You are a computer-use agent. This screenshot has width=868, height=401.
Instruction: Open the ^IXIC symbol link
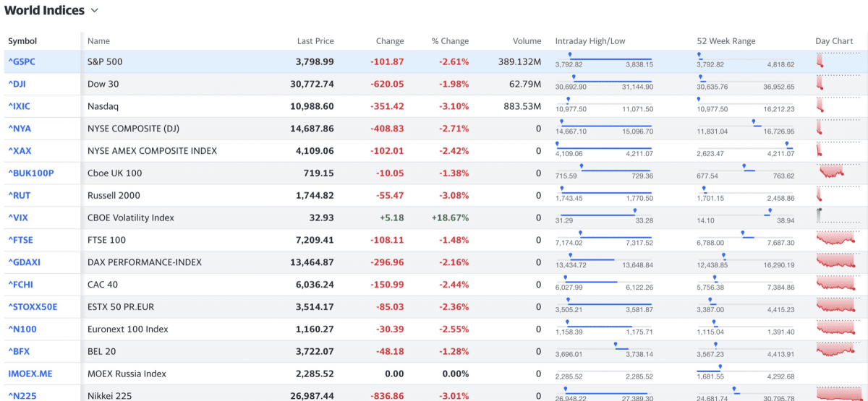(19, 107)
